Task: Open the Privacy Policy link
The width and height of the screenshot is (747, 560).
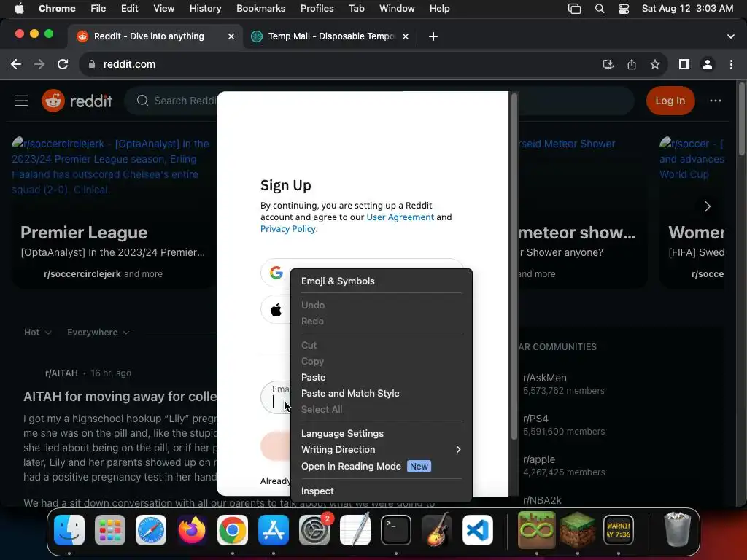Action: pos(287,229)
